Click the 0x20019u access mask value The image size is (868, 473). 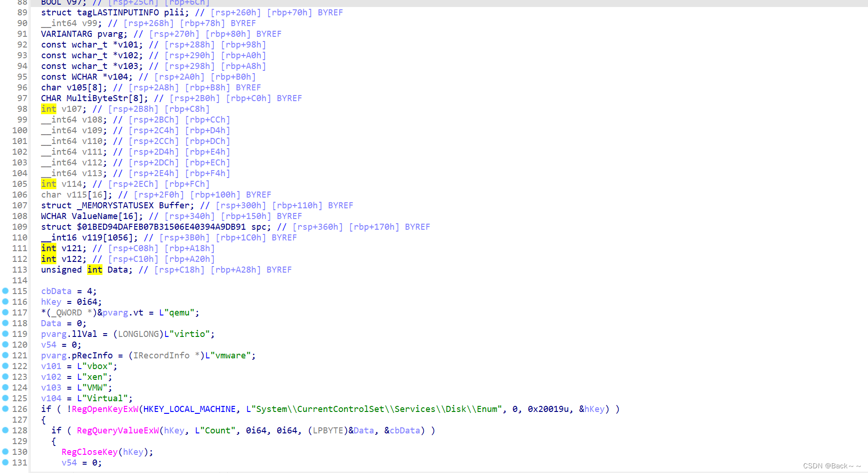pos(548,409)
